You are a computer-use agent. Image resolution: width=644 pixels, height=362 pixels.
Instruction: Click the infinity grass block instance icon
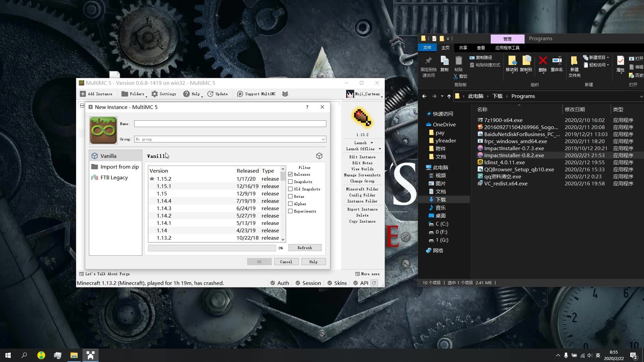103,130
